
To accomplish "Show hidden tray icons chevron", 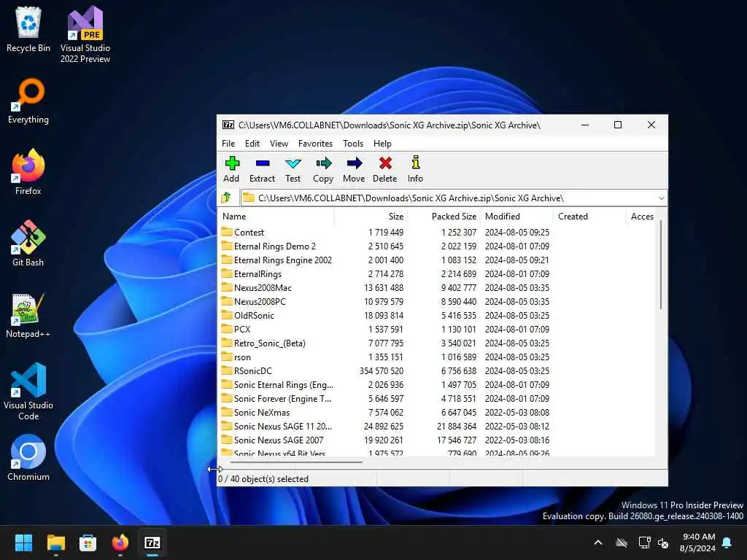I will (598, 542).
